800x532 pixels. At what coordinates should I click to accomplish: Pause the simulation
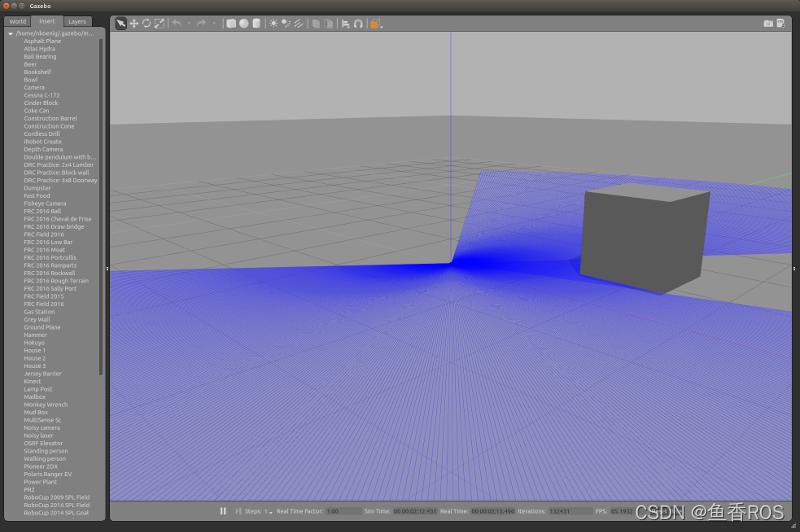tap(223, 511)
